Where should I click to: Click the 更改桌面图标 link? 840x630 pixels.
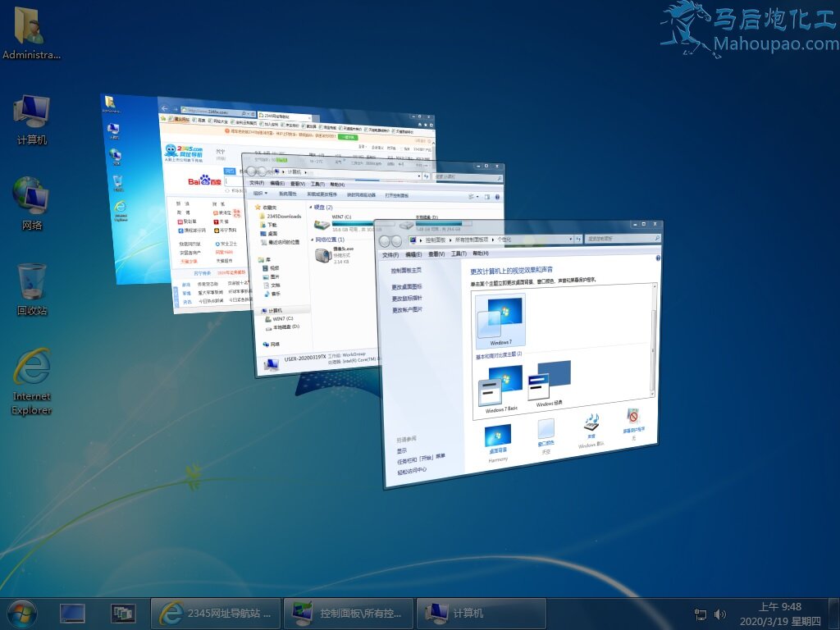pos(407,287)
